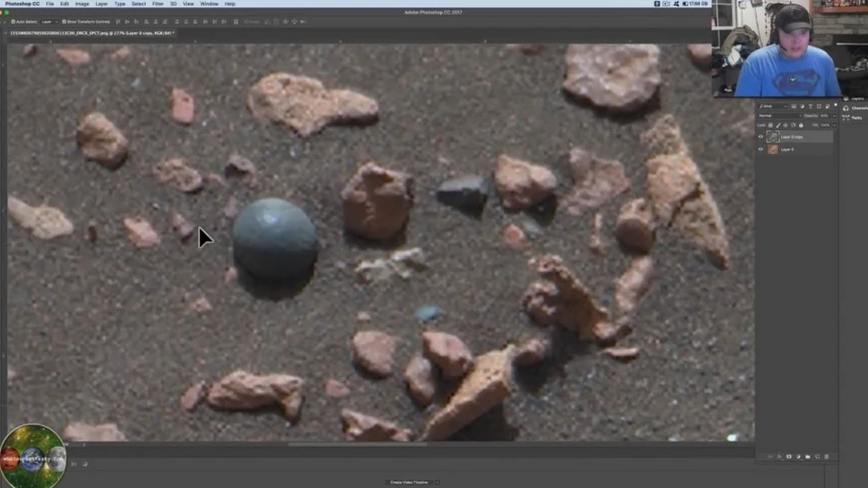Screen dimensions: 868x488
Task: Open the Auto-Select Layer dropdown
Action: [49, 21]
